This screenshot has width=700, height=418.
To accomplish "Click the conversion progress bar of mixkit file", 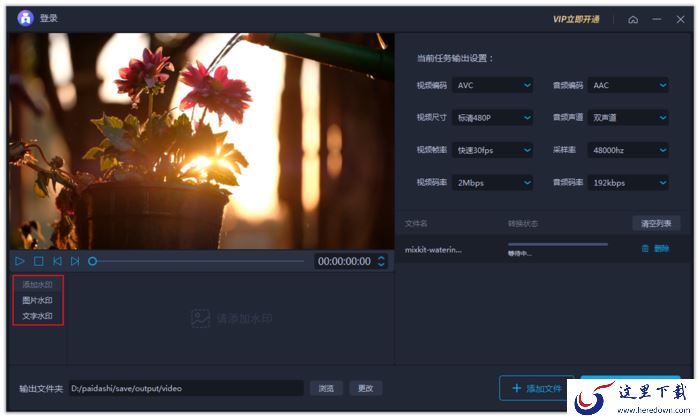I will pos(558,244).
